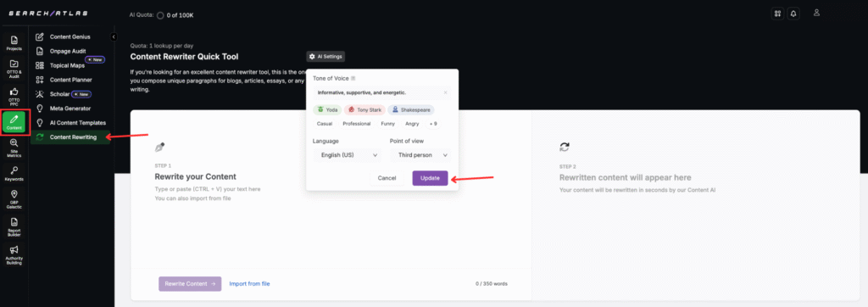Open the user profile icon
The height and width of the screenshot is (307, 868).
click(816, 14)
